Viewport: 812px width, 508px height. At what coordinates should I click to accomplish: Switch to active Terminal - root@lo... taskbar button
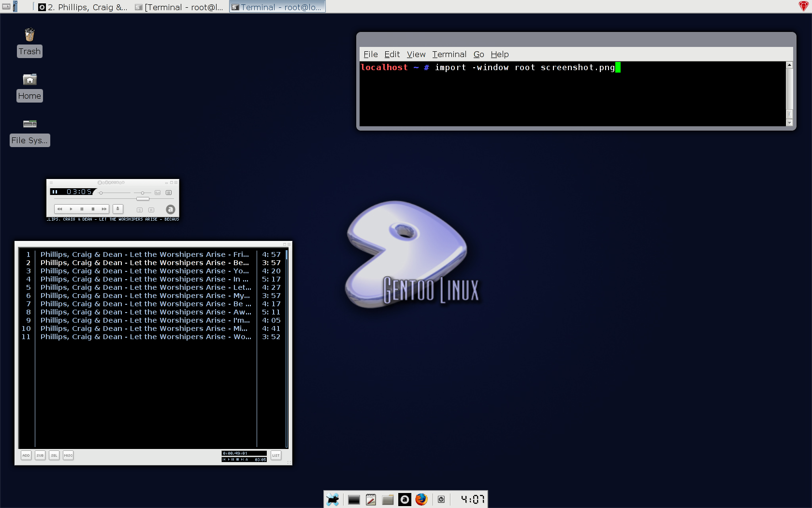click(x=277, y=7)
